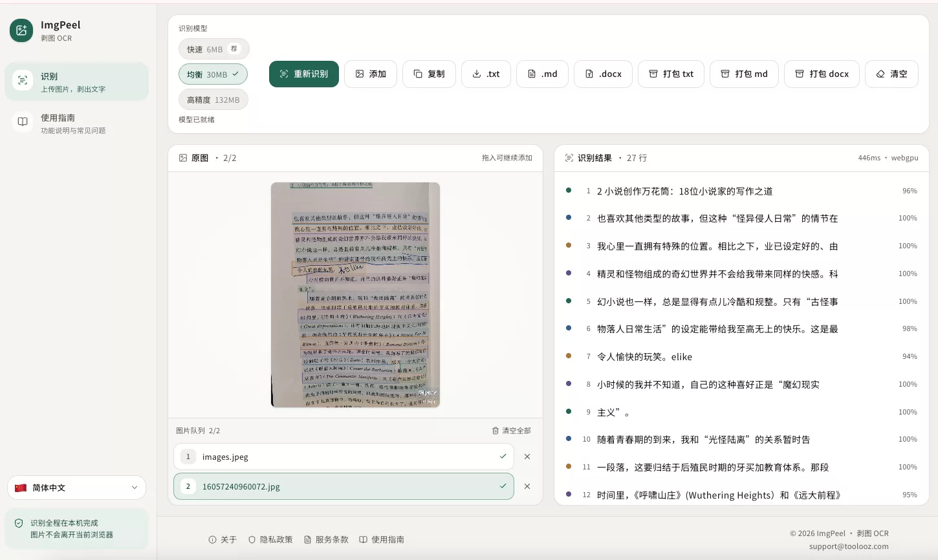
Task: Download results as .md
Action: click(x=542, y=74)
